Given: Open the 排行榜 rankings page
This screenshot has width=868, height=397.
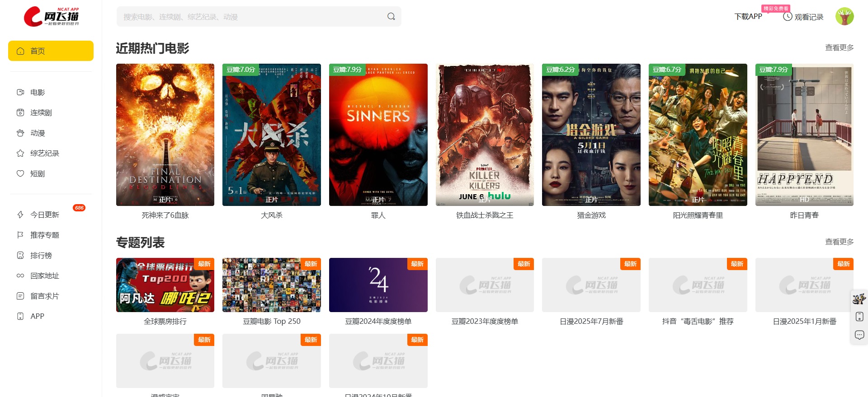Looking at the screenshot, I should tap(41, 255).
